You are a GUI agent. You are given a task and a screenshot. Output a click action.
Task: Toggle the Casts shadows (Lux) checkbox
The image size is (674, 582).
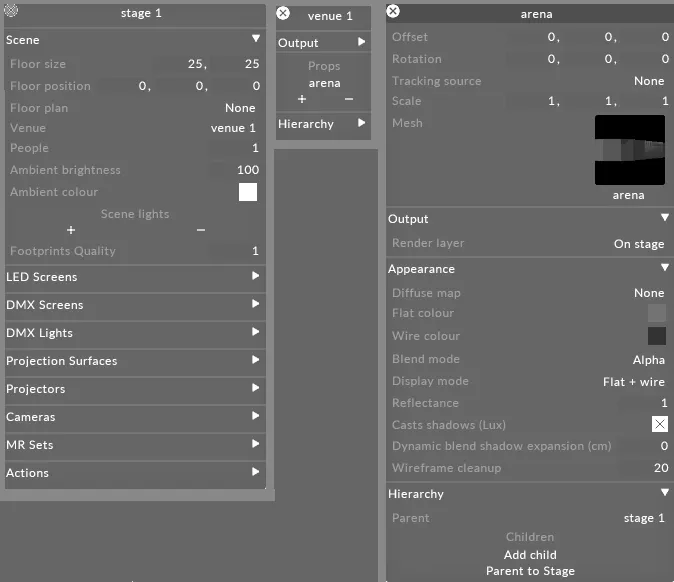pos(659,424)
